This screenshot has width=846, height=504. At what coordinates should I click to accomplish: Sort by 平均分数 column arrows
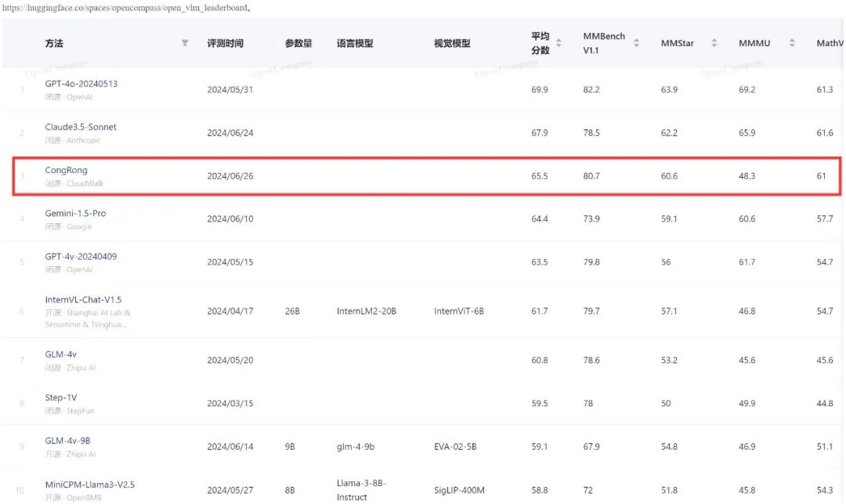pyautogui.click(x=559, y=42)
